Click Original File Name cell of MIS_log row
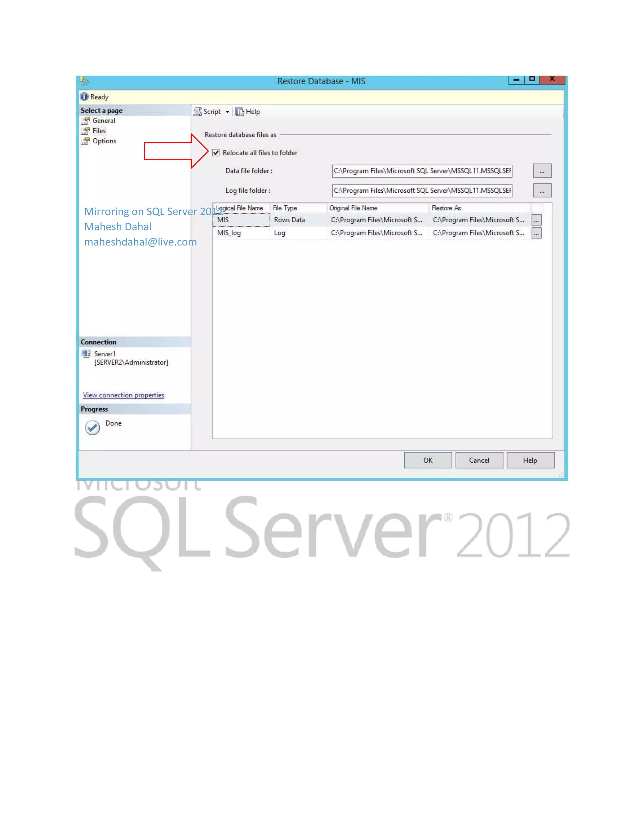 pos(378,233)
